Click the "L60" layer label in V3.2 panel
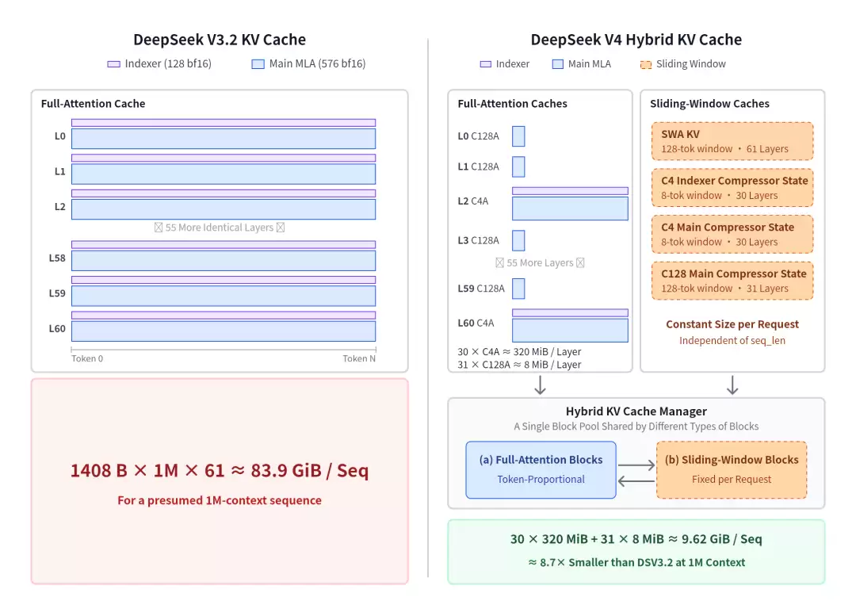Image resolution: width=856 pixels, height=616 pixels. pyautogui.click(x=57, y=329)
